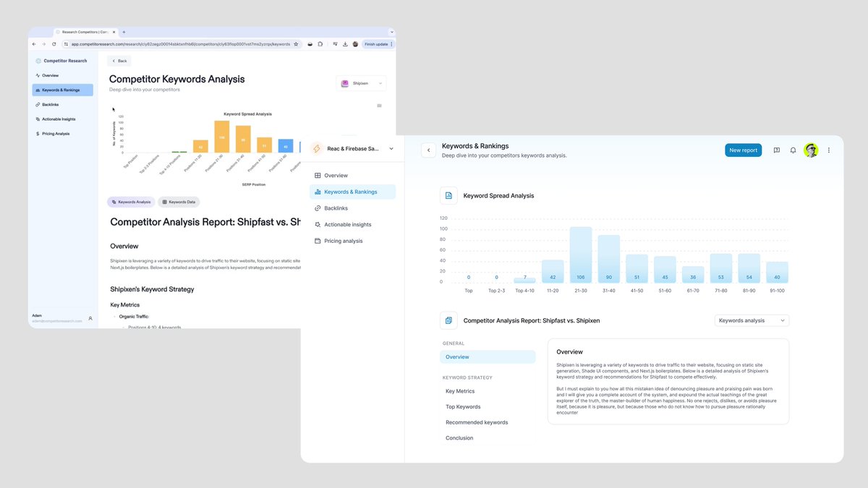Open Backlinks in the front sidebar
Viewport: 868px width, 488px height.
point(352,208)
